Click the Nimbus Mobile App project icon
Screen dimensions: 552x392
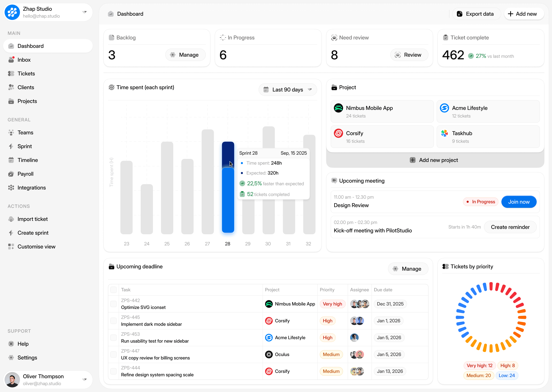[x=338, y=108]
